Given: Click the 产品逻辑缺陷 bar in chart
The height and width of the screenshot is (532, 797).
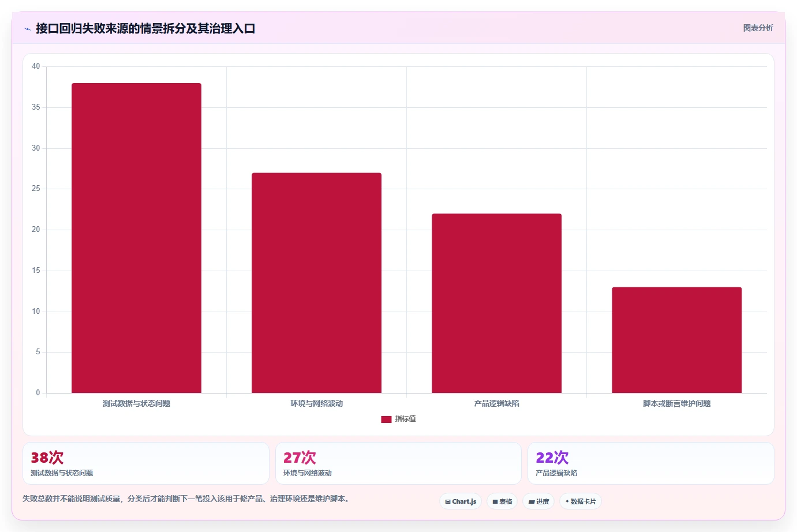Looking at the screenshot, I should coord(496,303).
